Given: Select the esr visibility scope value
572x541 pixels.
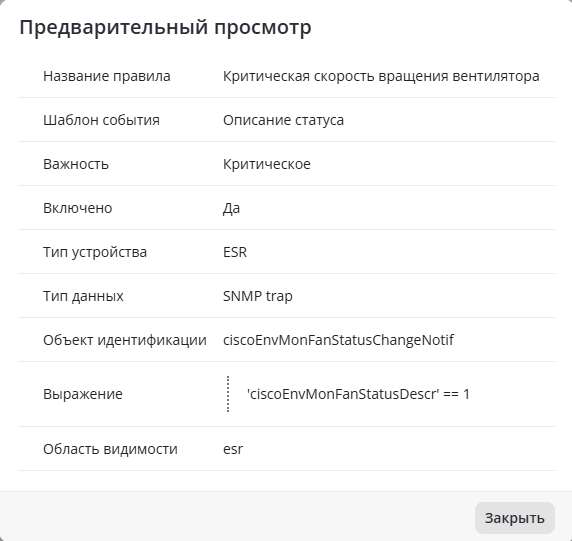Looking at the screenshot, I should pyautogui.click(x=233, y=449).
